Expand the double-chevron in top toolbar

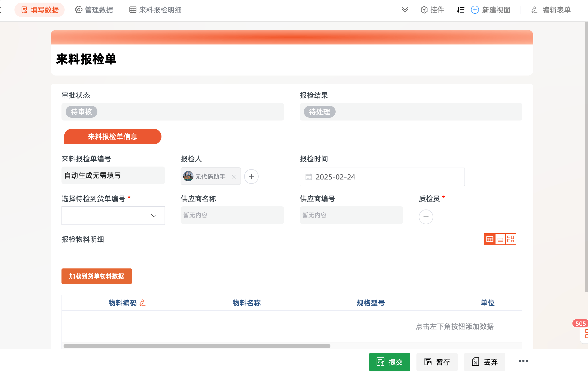(x=405, y=10)
